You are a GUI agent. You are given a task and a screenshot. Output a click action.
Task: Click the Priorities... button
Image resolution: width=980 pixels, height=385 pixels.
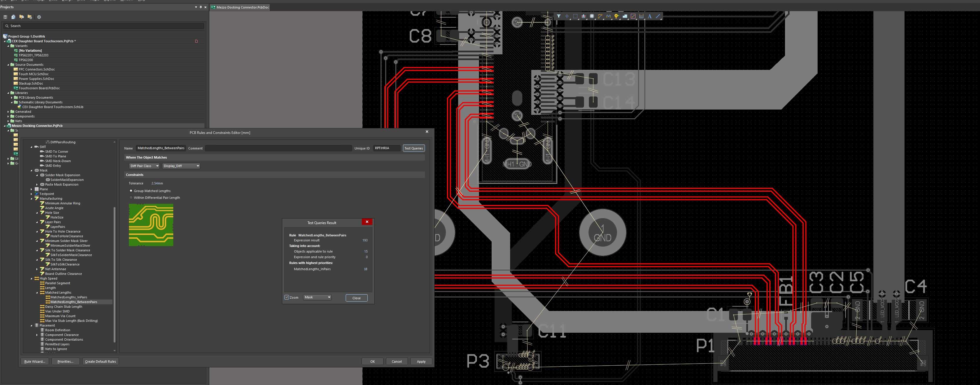coord(65,362)
